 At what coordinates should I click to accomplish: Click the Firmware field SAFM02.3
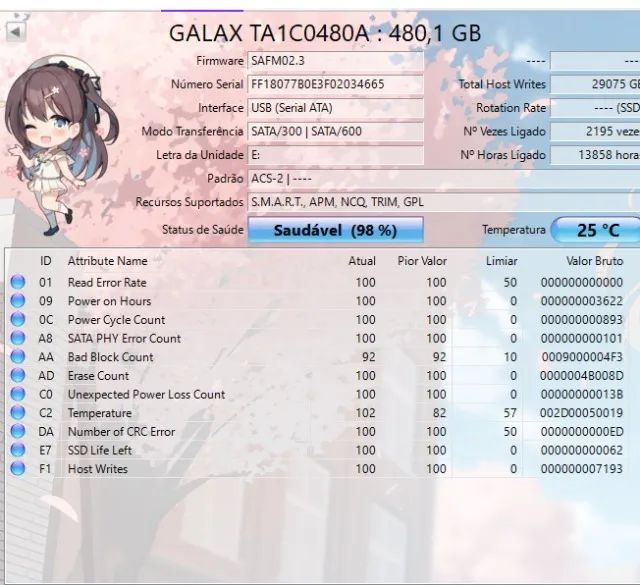click(x=336, y=61)
